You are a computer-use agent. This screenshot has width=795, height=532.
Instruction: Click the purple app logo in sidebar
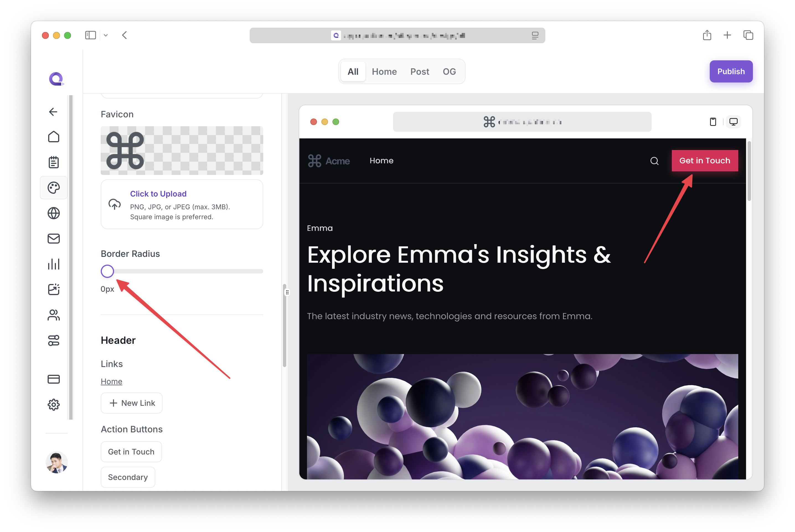click(56, 79)
